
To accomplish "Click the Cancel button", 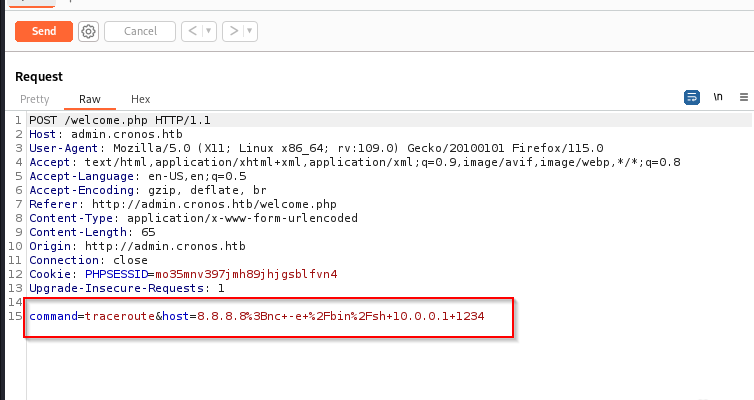I will pos(140,31).
